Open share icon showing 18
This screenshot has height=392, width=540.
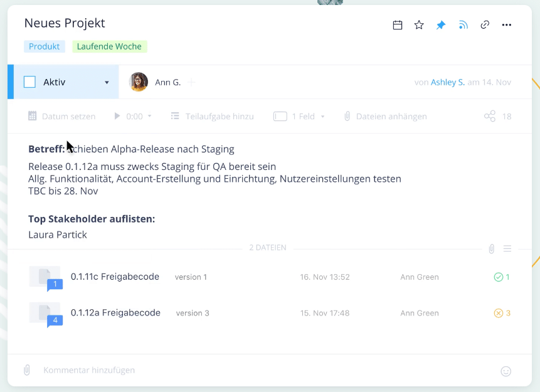click(x=490, y=116)
